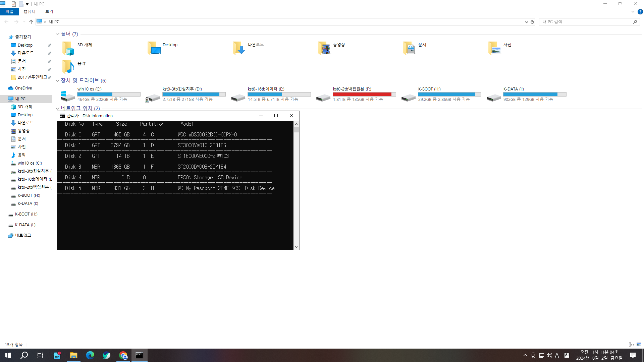
Task: Switch to large icons view button
Action: pos(639,344)
